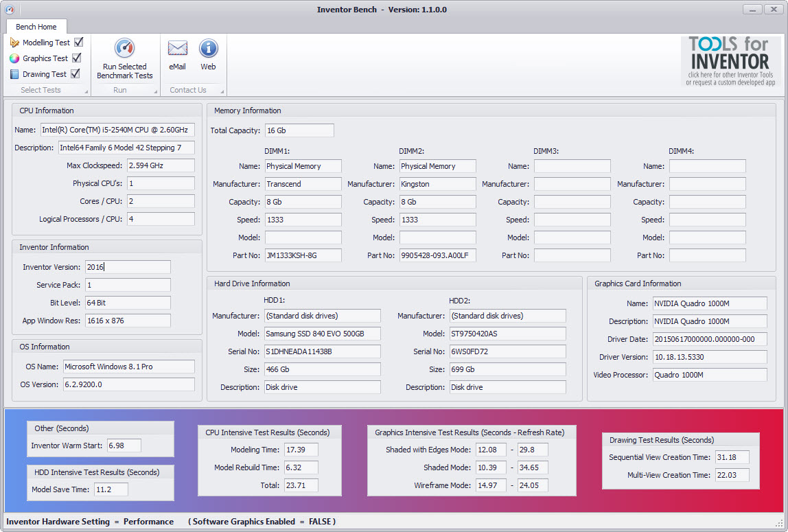The image size is (788, 532).
Task: Click the OS Version field
Action: coord(128,384)
